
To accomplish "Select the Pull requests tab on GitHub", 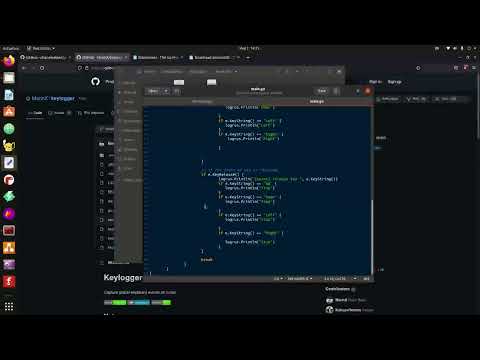I will [91, 113].
